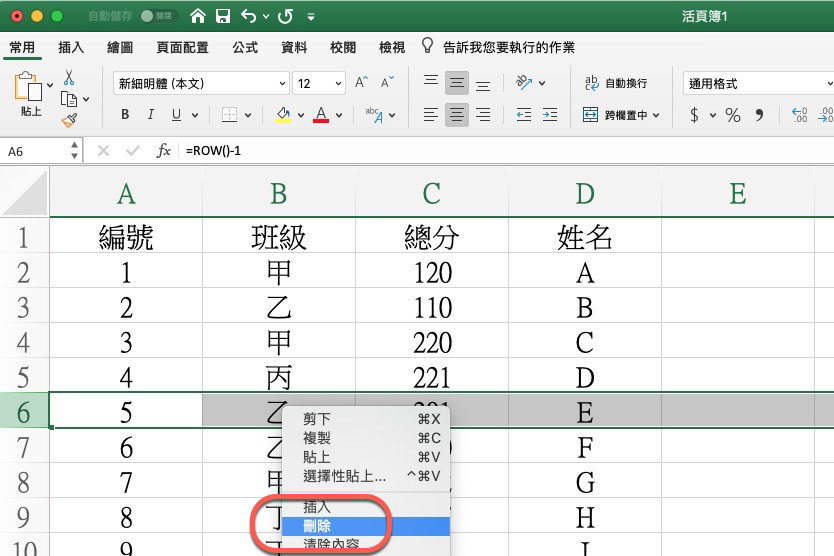Decrease font size with smaller A icon
The image size is (834, 556).
(387, 82)
